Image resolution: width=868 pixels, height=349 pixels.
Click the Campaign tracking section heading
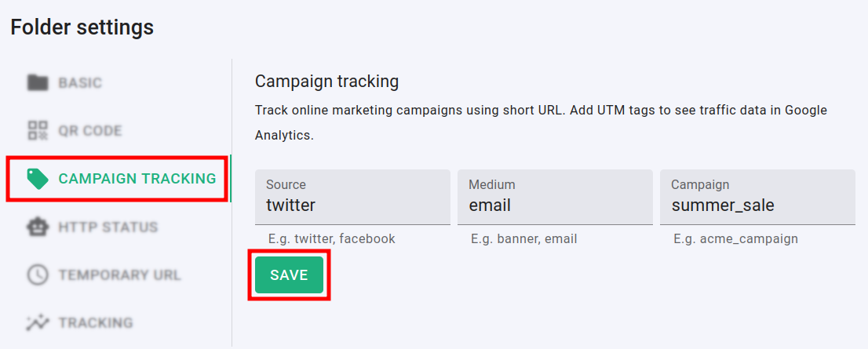tap(327, 82)
